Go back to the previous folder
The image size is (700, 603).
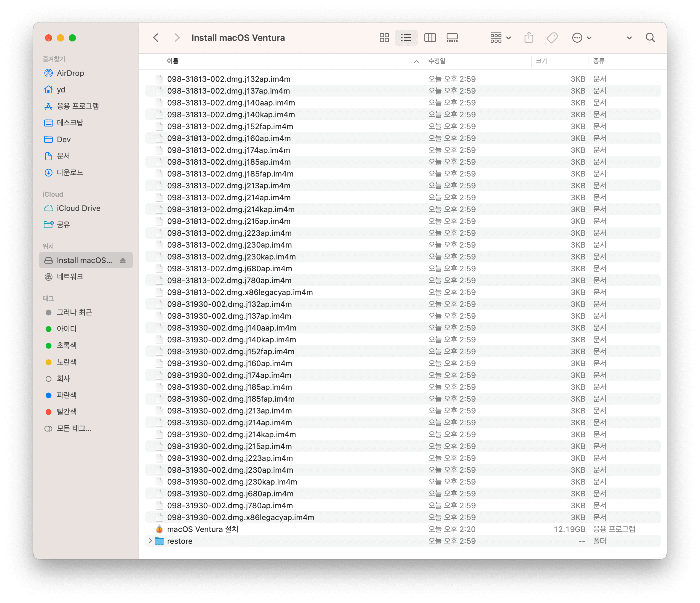[x=156, y=38]
